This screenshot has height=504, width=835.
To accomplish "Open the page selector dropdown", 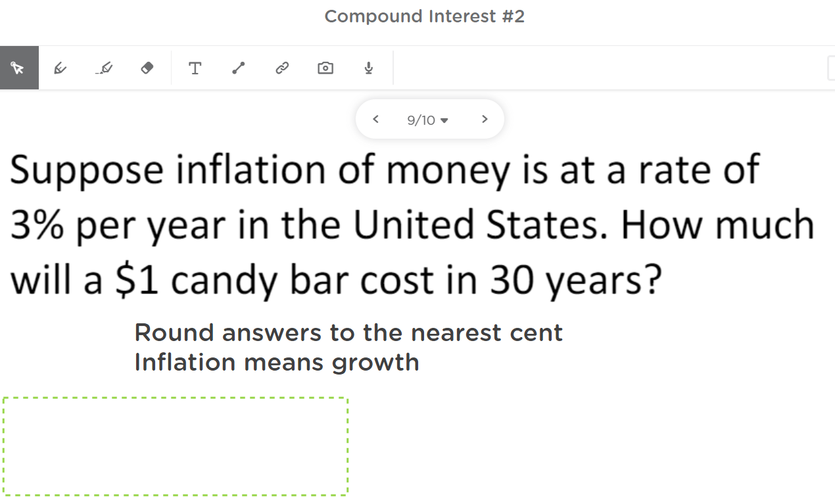I will (426, 120).
